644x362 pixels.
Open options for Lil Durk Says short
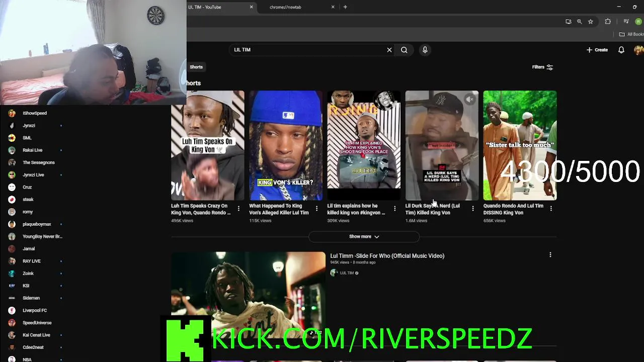(x=472, y=209)
